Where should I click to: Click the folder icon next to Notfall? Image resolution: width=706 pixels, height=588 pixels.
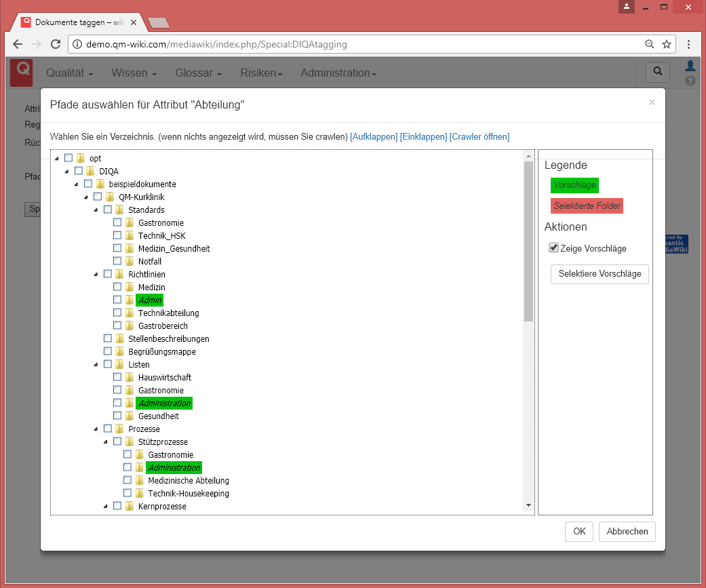pyautogui.click(x=129, y=261)
